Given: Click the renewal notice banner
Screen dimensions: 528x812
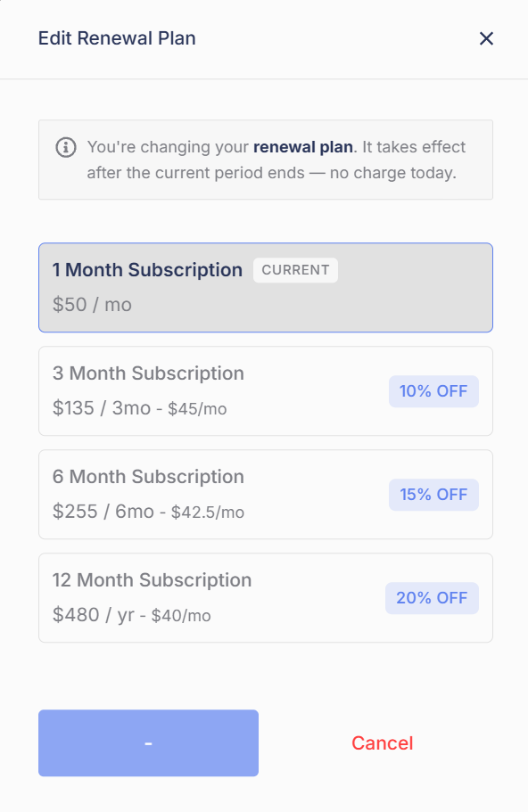Looking at the screenshot, I should (x=265, y=160).
